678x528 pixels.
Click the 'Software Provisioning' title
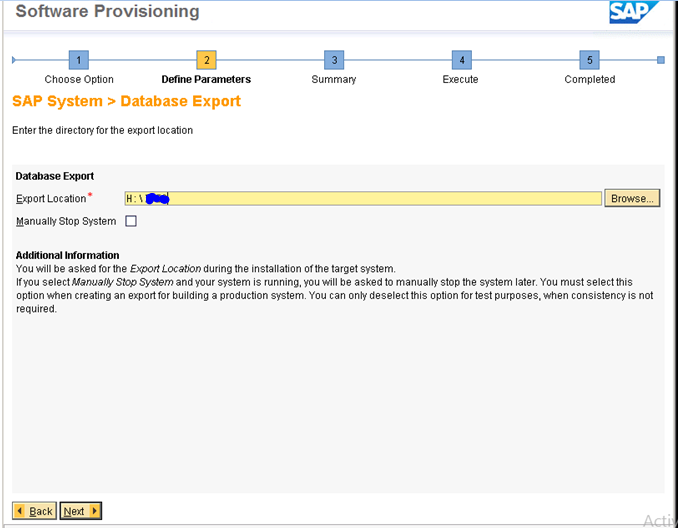(x=108, y=11)
